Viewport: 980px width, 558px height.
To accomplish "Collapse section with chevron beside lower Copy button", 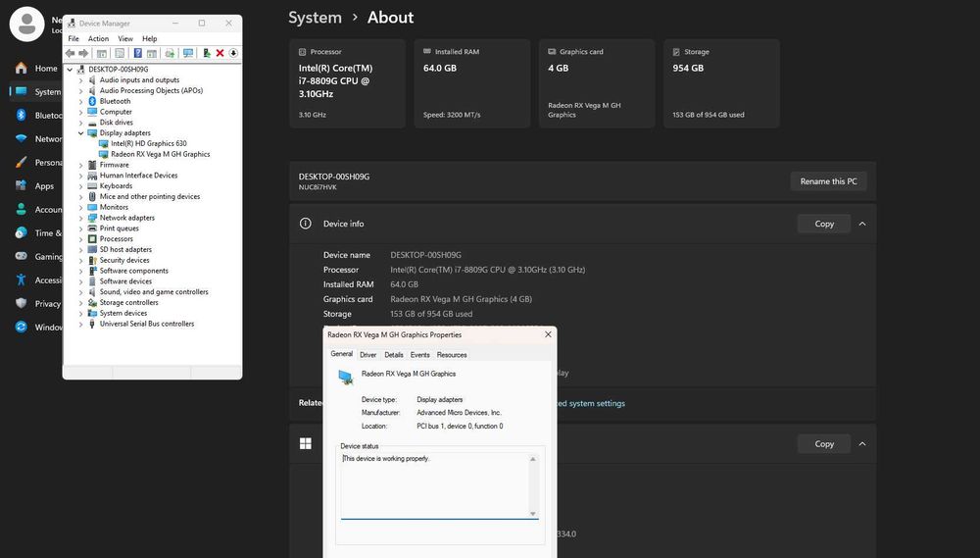I will 862,443.
